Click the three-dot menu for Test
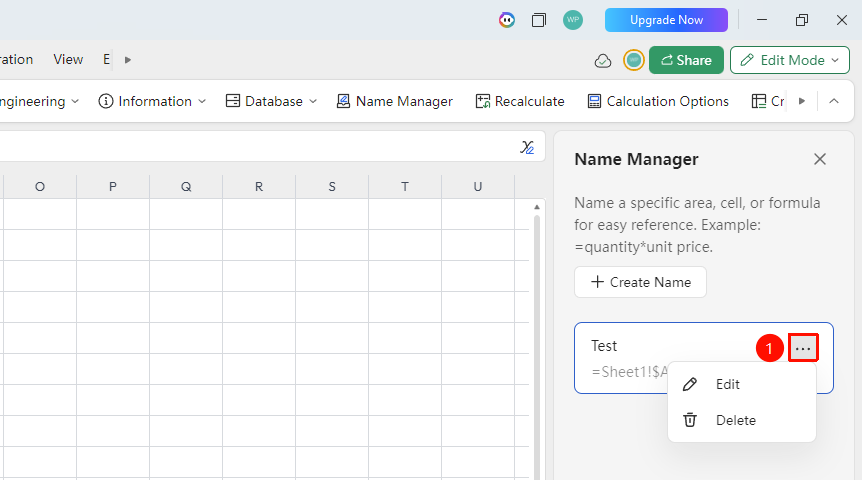 click(803, 348)
